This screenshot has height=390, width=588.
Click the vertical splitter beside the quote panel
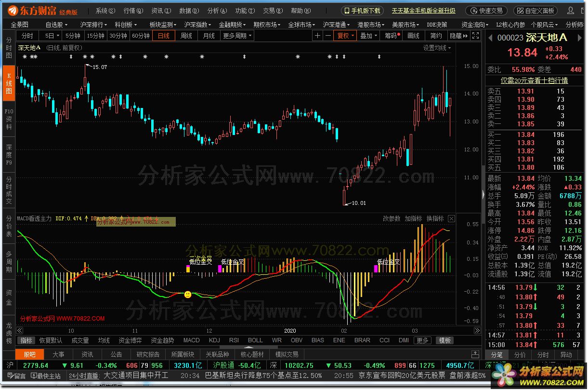[483, 194]
